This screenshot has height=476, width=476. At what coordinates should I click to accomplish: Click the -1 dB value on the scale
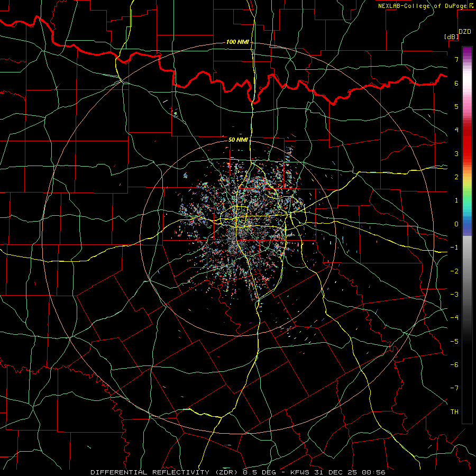point(454,248)
